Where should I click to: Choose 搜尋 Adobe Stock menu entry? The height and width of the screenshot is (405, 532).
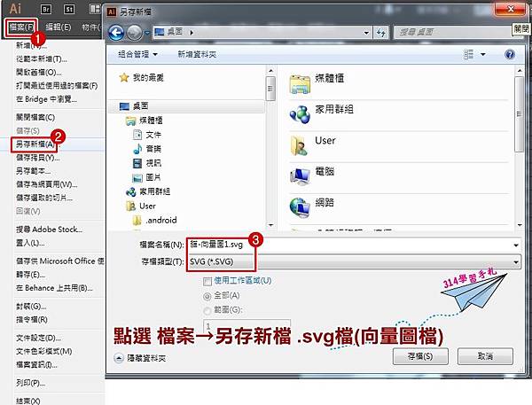[49, 230]
